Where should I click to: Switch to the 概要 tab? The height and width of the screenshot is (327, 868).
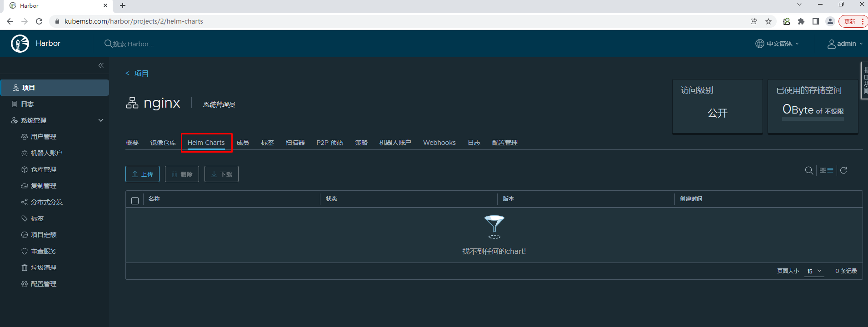click(132, 143)
